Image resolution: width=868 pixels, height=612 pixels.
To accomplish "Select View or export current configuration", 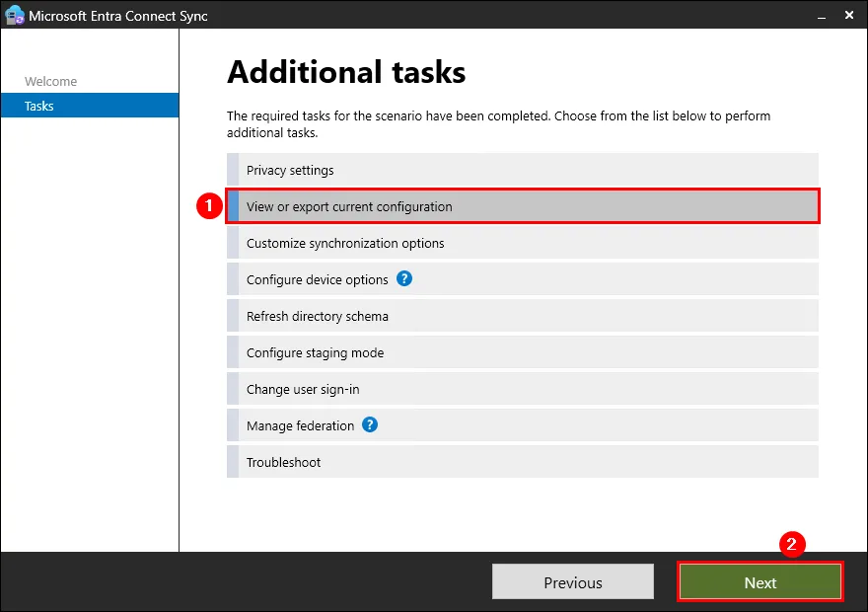I will [523, 206].
